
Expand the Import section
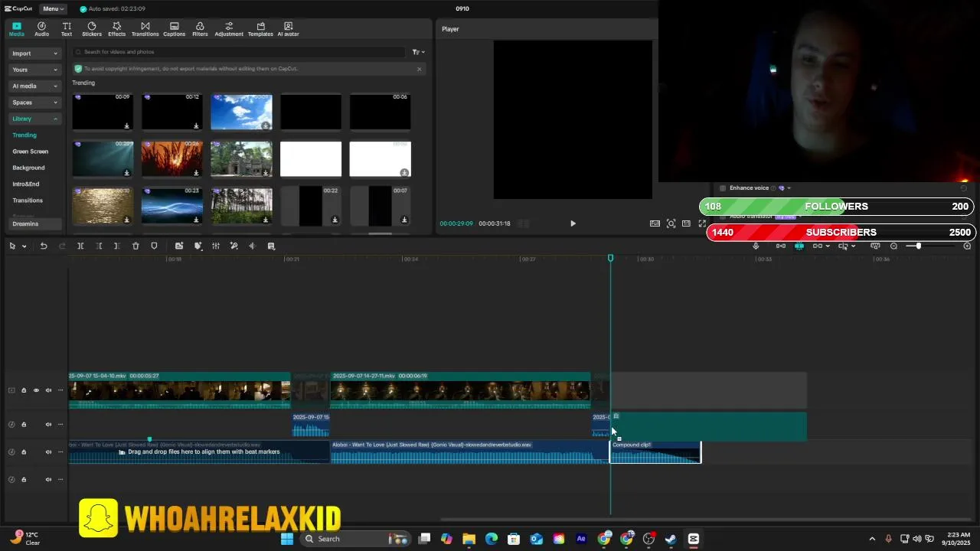click(35, 54)
